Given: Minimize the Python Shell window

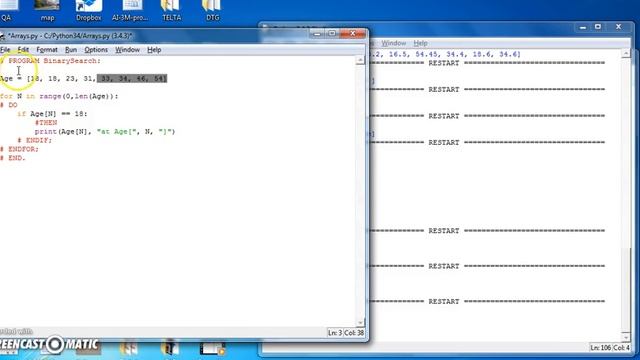Looking at the screenshot, I should 583,27.
